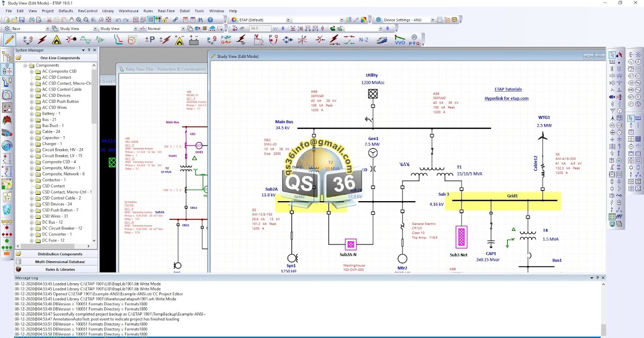Open the DataX menu
The image size is (644, 338).
(185, 11)
